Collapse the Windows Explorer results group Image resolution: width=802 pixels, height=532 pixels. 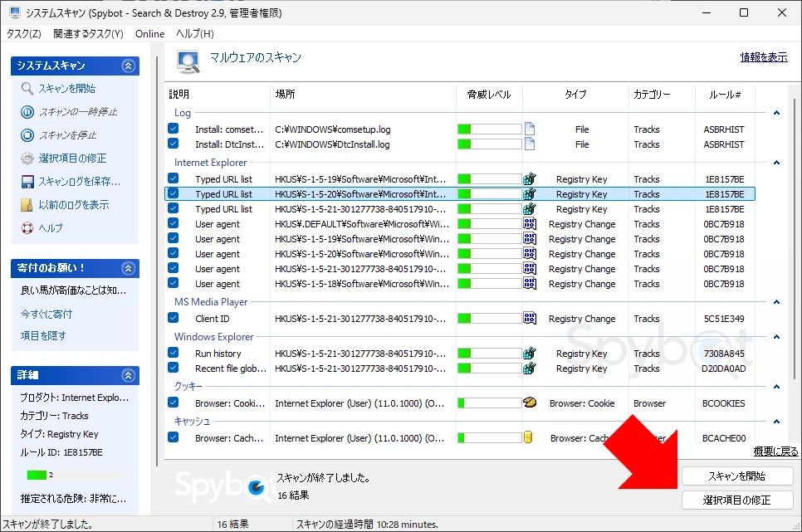pos(776,337)
